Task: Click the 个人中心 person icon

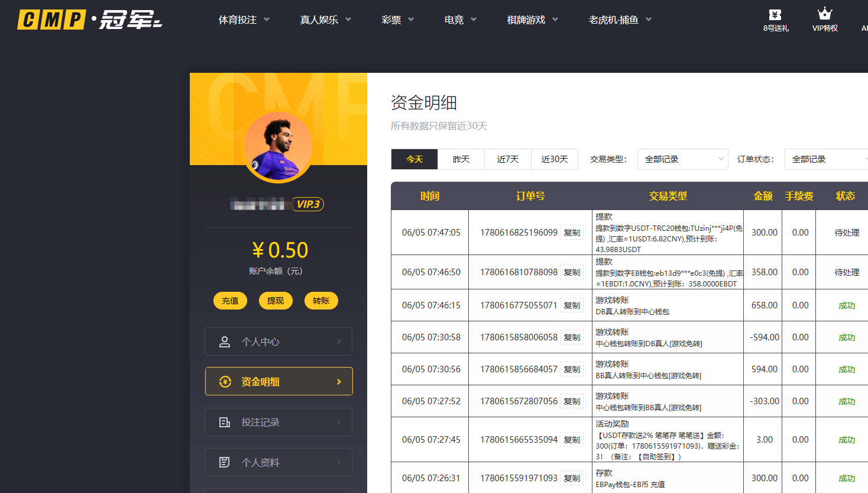Action: tap(225, 341)
